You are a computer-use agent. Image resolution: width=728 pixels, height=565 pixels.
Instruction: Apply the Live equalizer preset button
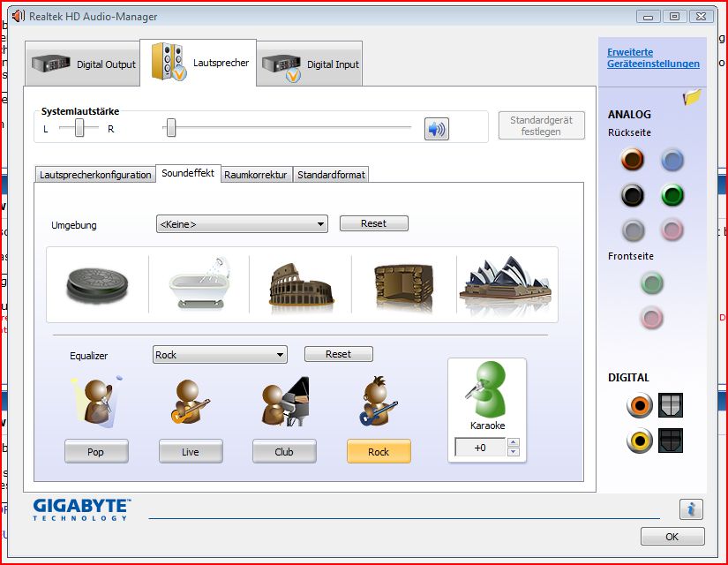[191, 451]
